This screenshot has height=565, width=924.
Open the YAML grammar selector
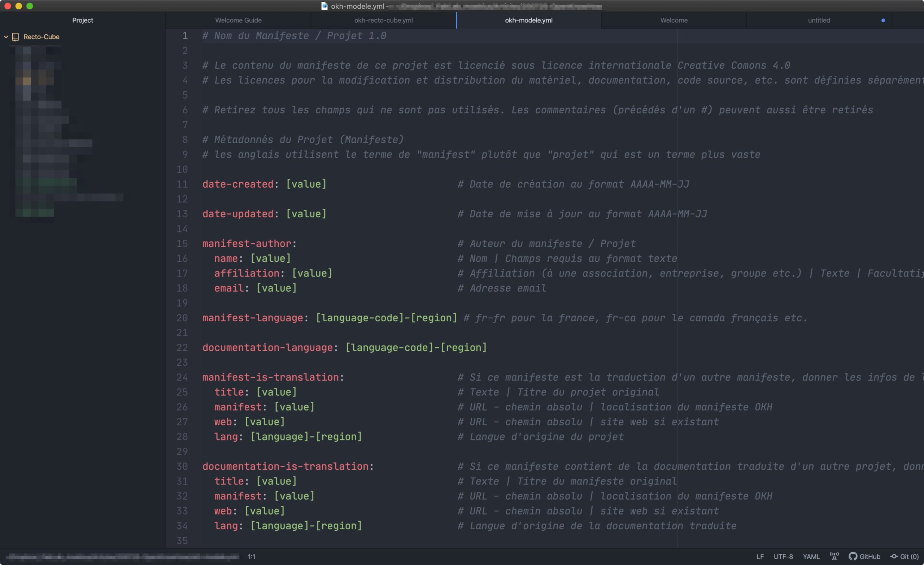811,556
